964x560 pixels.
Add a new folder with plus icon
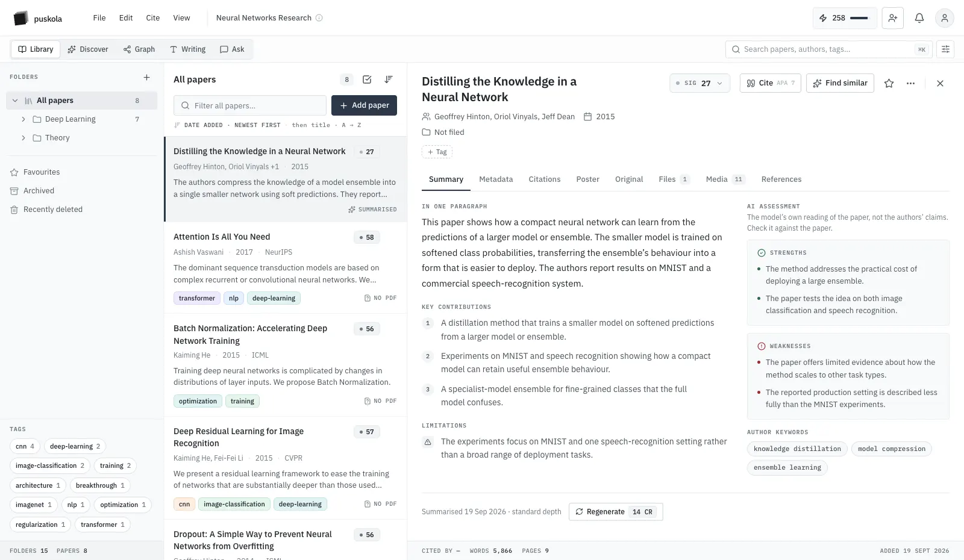146,77
